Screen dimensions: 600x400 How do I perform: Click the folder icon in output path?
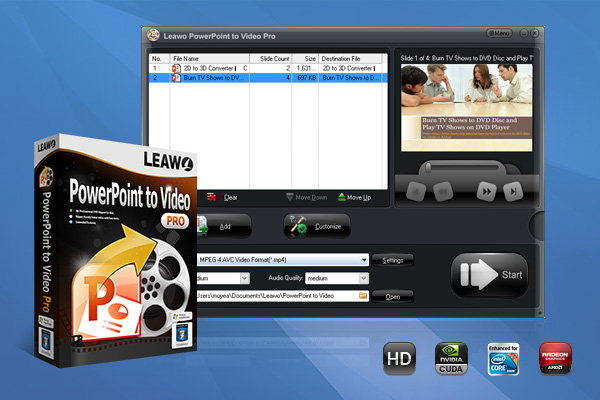click(x=362, y=296)
